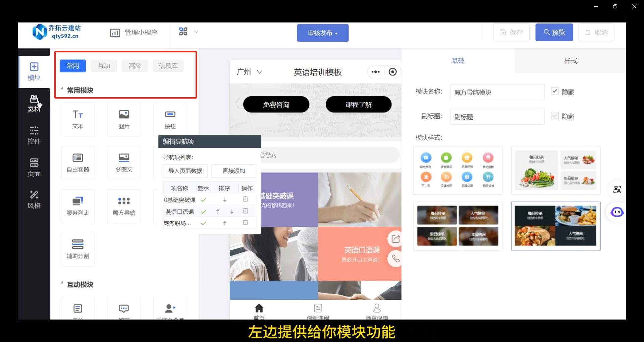The image size is (644, 342).
Task: Add a 多图文 module
Action: tap(124, 163)
